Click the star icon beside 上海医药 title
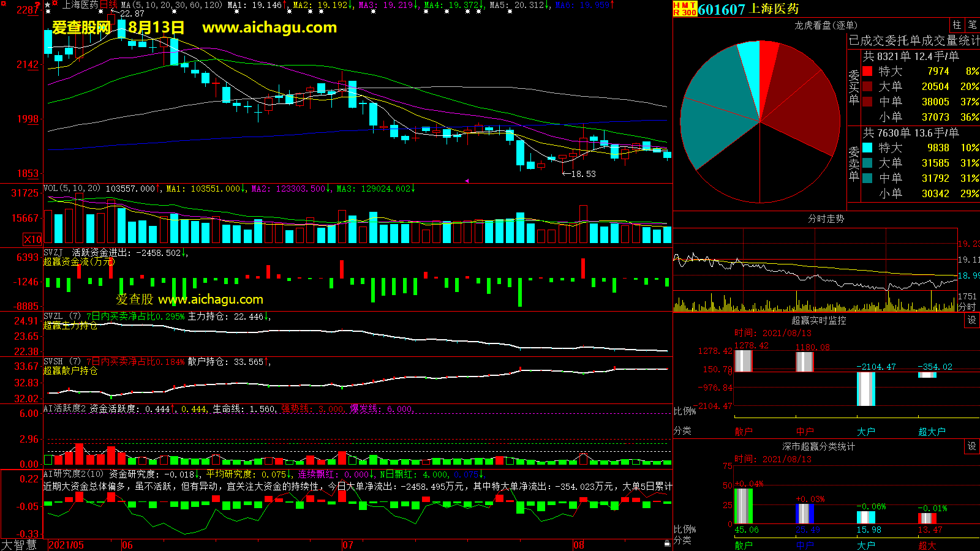 tap(48, 5)
